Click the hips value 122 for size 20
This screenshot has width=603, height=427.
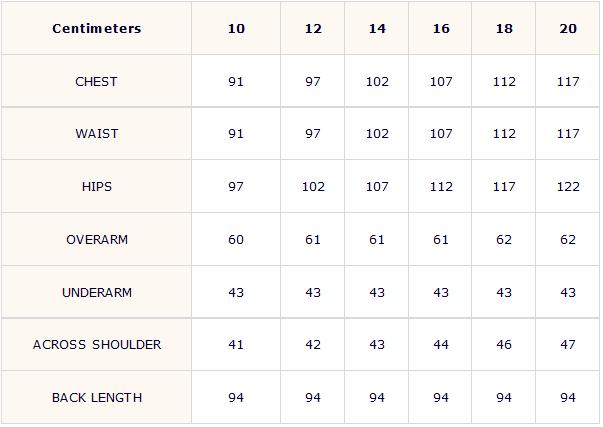click(568, 187)
